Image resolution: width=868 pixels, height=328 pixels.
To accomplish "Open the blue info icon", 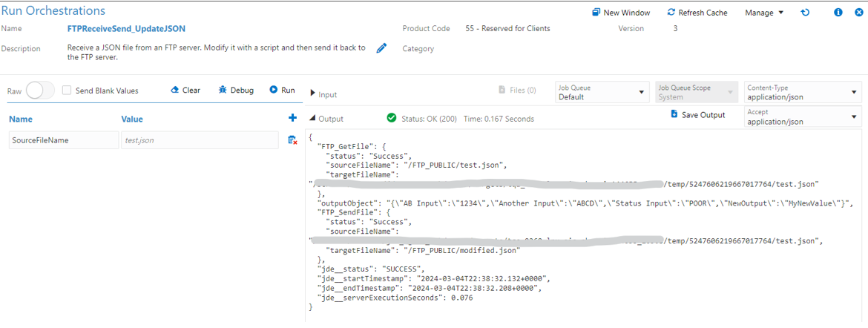I will [x=838, y=12].
